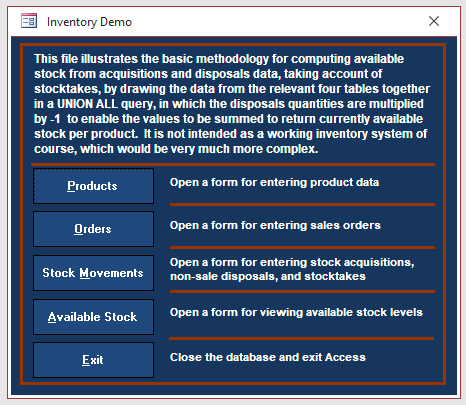This screenshot has width=466, height=405.
Task: Click the Inventory Demo title text
Action: click(x=89, y=22)
